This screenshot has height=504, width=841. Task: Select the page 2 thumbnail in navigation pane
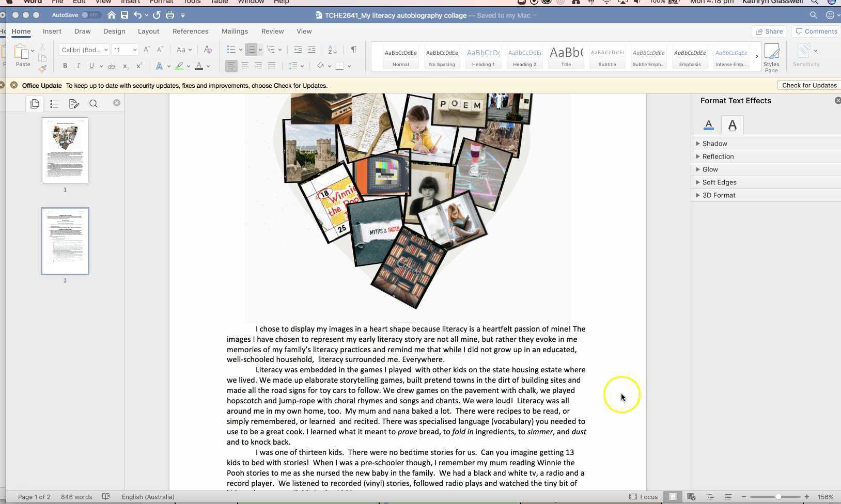pos(65,241)
